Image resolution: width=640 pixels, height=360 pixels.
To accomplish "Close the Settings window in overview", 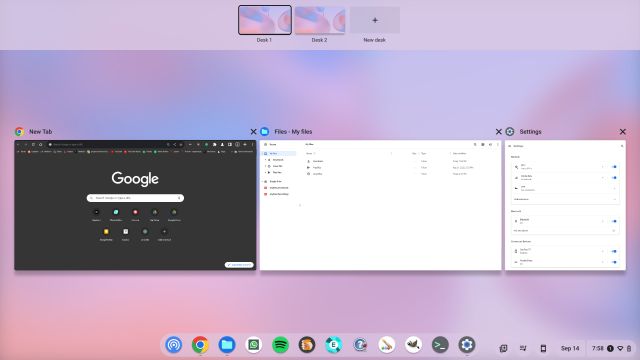I will 622,131.
